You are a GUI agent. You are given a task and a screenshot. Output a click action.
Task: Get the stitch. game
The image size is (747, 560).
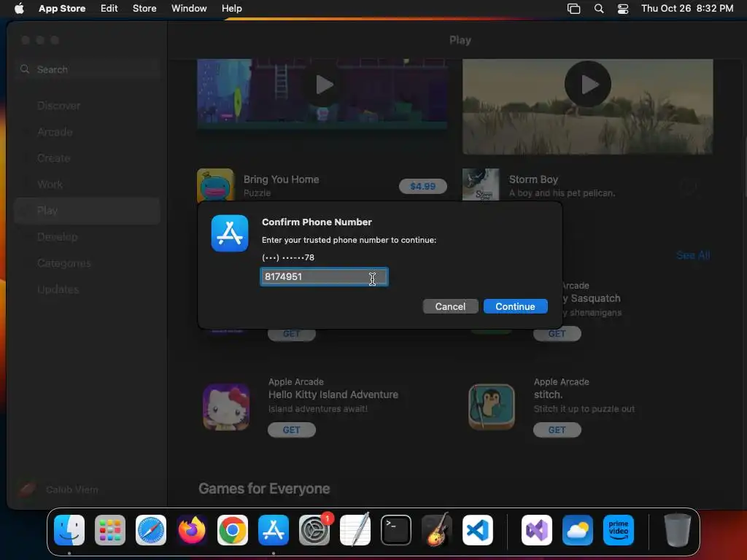557,430
